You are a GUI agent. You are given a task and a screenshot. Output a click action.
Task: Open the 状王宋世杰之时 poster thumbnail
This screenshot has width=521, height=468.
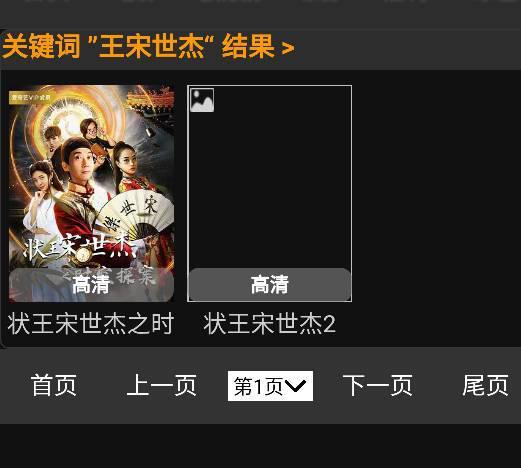[91, 193]
